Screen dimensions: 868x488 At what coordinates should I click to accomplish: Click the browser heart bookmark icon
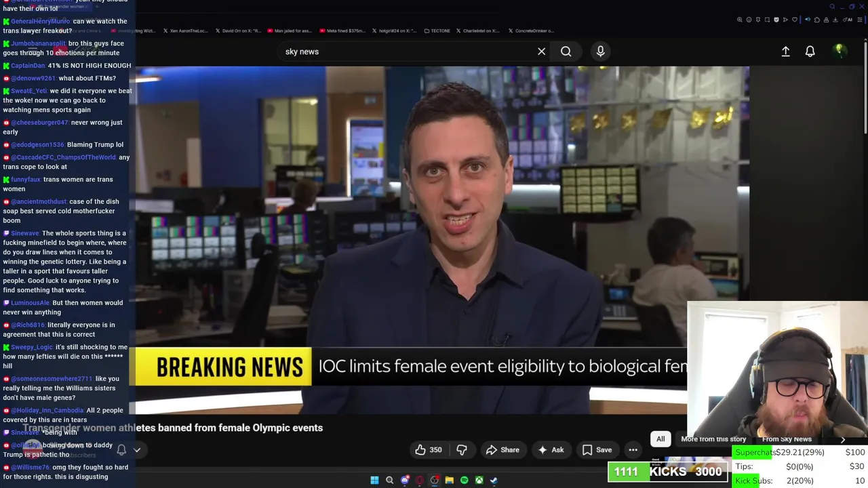pos(795,20)
